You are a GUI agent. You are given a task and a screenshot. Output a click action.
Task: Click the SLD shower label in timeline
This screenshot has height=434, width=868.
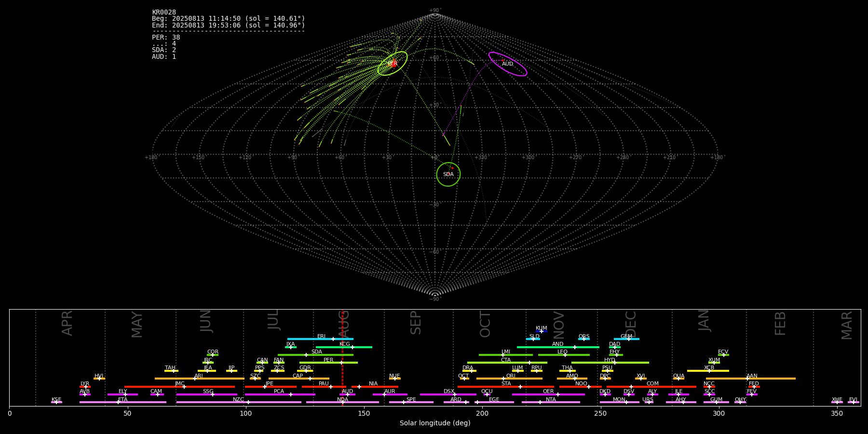(534, 337)
